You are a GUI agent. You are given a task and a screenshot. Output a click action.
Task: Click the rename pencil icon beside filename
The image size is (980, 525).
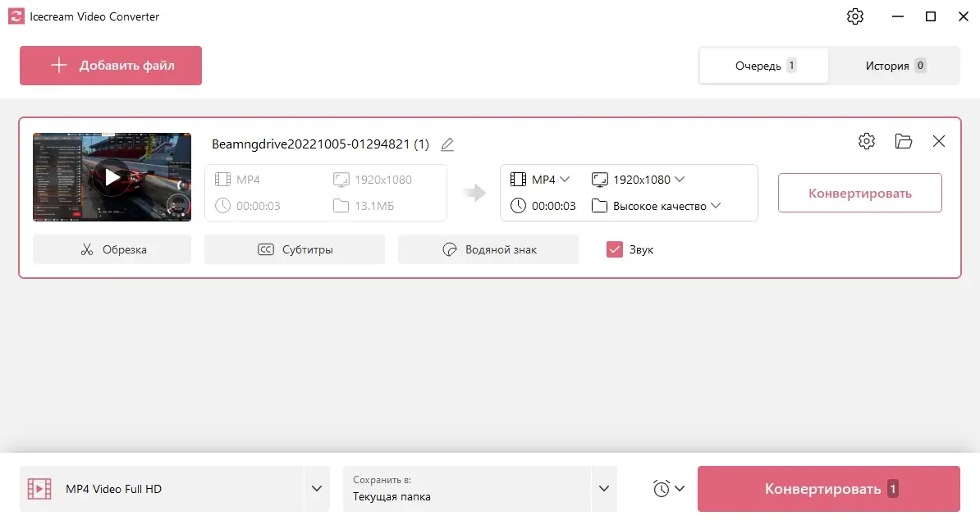point(447,145)
